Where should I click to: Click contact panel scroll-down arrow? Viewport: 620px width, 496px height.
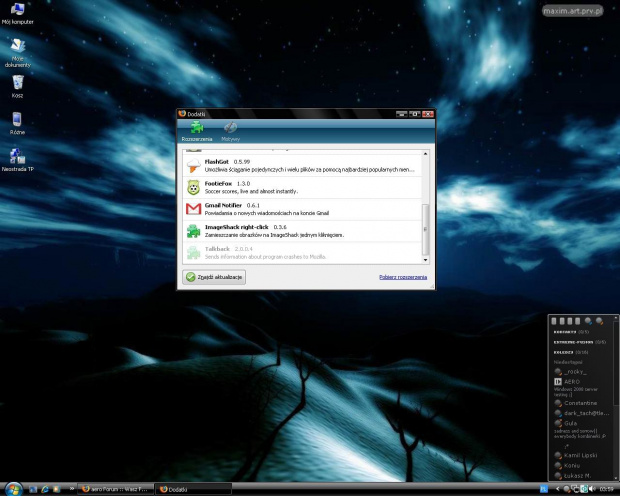[x=616, y=477]
